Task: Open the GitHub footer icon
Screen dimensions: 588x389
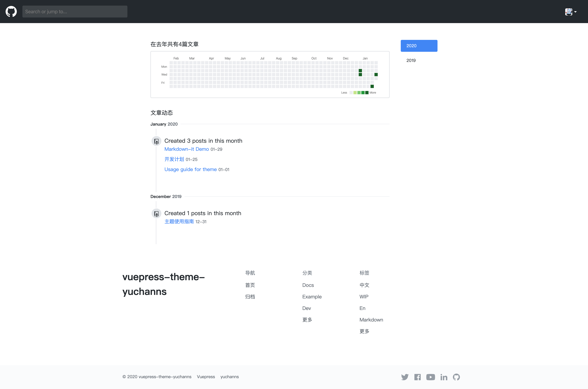Action: 456,377
